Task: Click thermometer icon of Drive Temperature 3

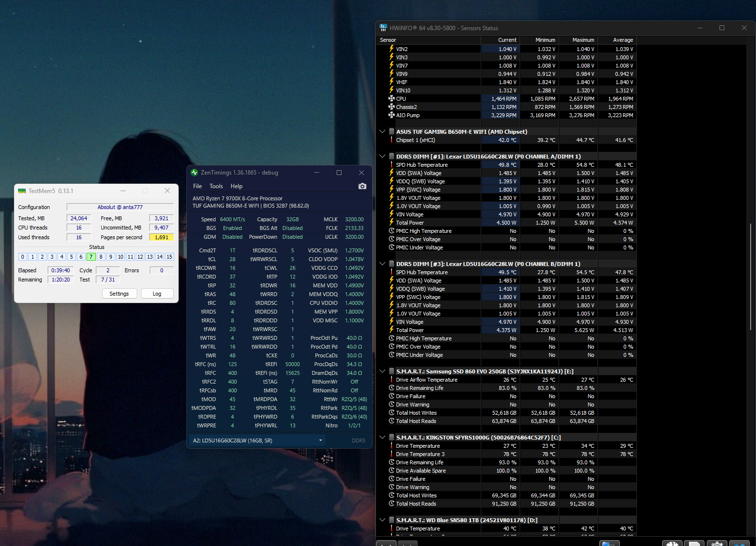Action: (392, 454)
